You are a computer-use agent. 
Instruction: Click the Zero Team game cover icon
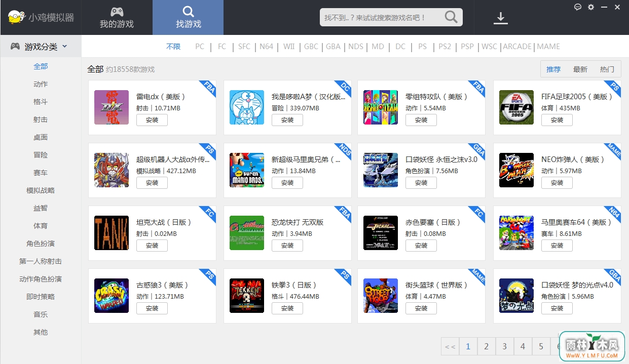pos(381,107)
